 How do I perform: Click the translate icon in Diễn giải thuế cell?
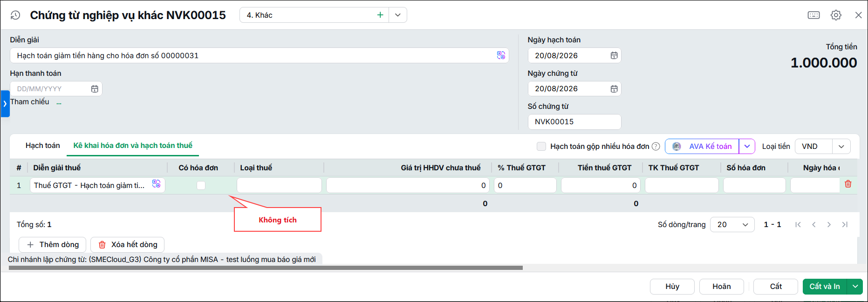coord(157,184)
